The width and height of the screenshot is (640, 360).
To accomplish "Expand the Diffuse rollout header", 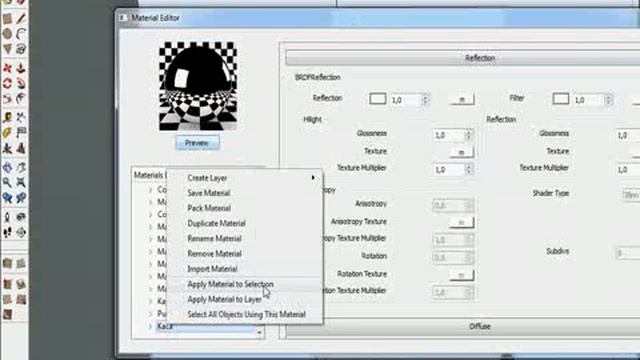I will (x=463, y=327).
